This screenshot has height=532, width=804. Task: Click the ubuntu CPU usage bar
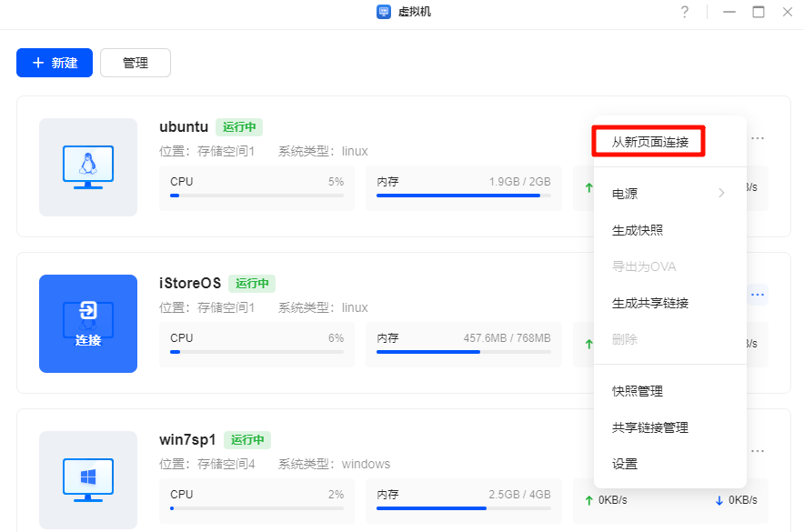click(x=256, y=195)
